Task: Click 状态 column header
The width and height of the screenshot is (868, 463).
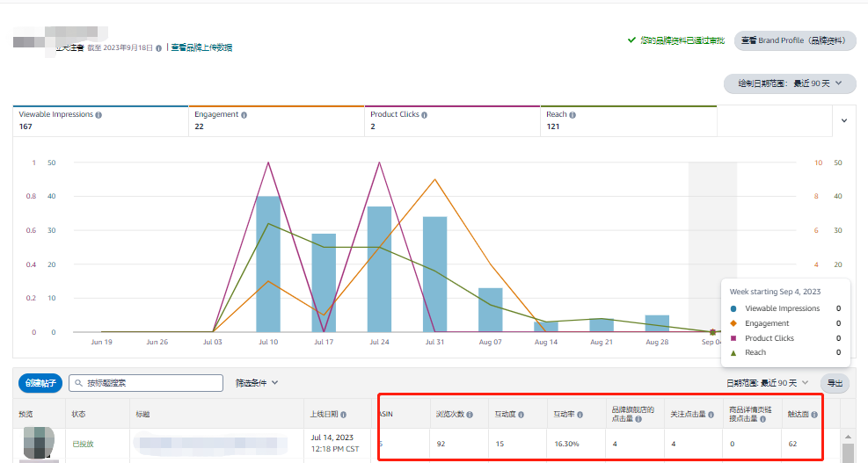Action: click(x=78, y=415)
